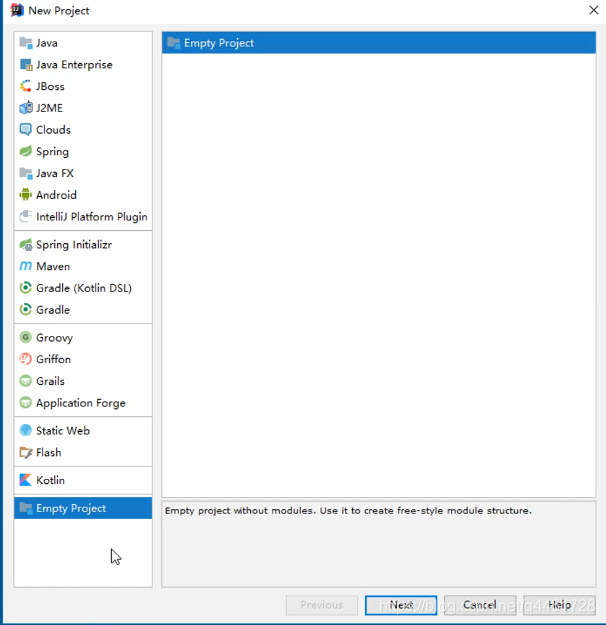Click the Gradle (Kotlin DSL) icon
606x625 pixels.
pyautogui.click(x=26, y=288)
